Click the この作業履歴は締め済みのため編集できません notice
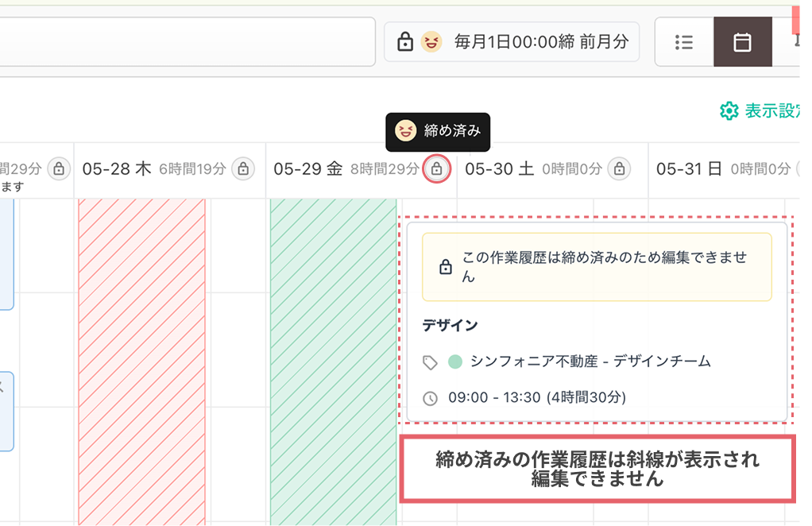Image resolution: width=812 pixels, height=526 pixels. click(597, 267)
